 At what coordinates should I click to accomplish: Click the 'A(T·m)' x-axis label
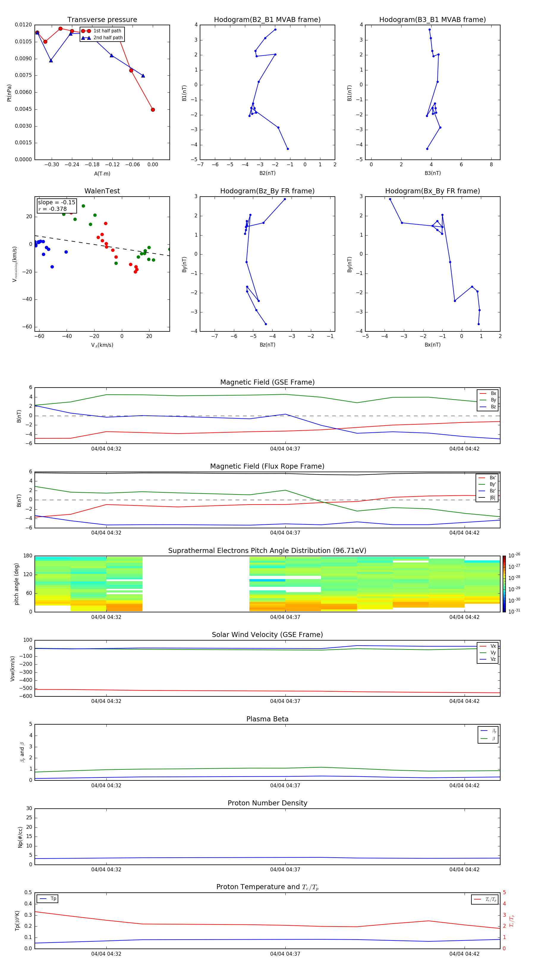102,173
